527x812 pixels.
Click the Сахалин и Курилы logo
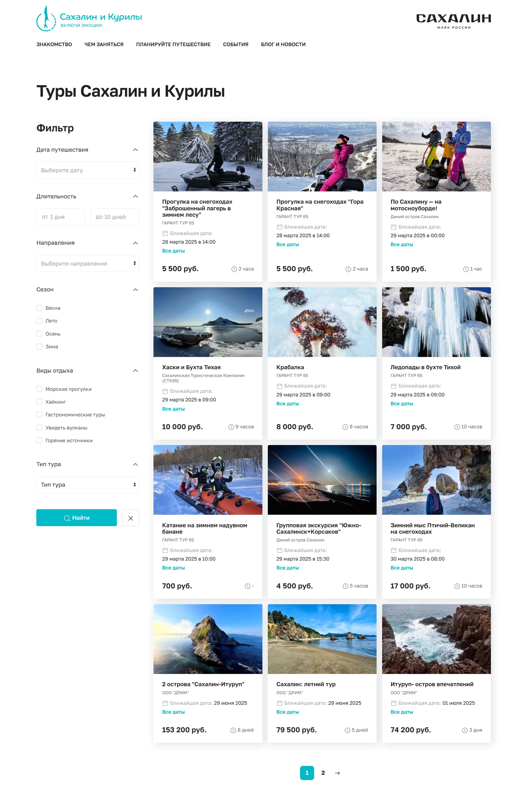pyautogui.click(x=89, y=19)
